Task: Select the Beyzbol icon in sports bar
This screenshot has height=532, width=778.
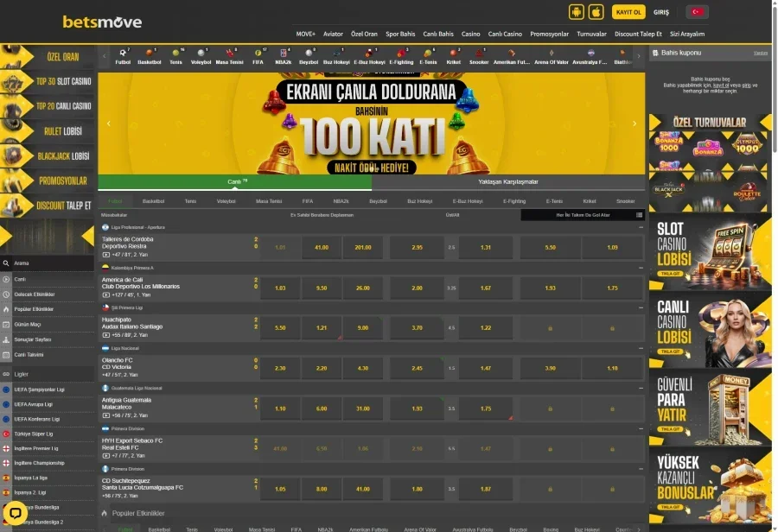Action: [308, 53]
